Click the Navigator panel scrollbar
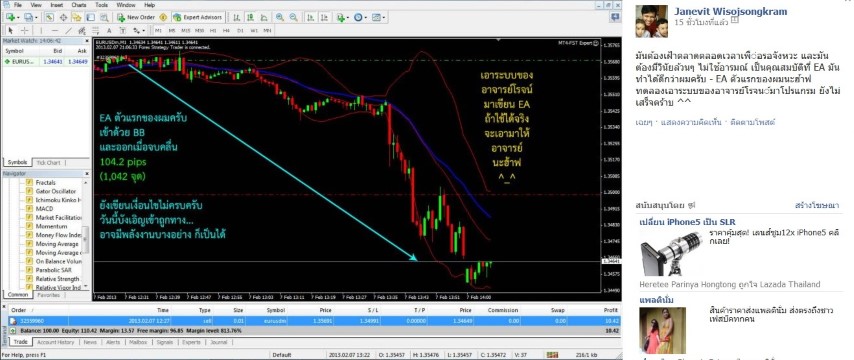 click(86, 234)
